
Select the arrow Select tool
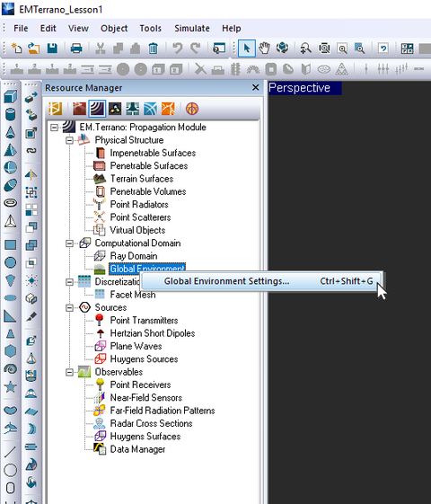pos(247,49)
